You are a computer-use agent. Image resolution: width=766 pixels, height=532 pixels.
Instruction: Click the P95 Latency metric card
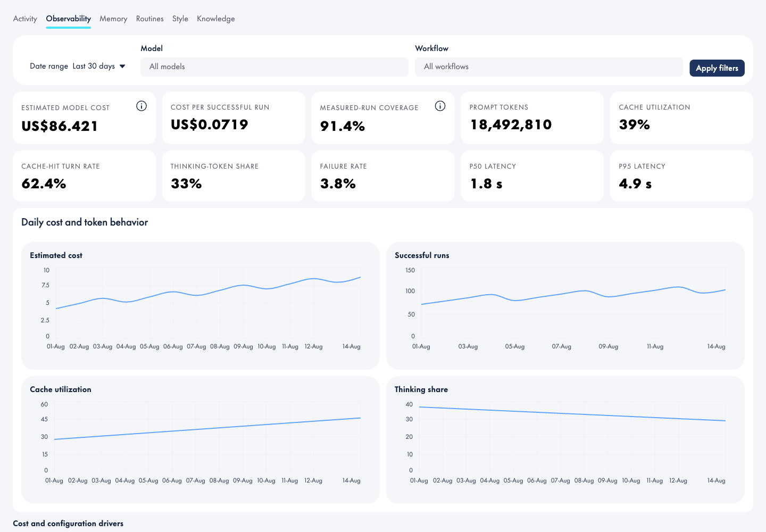(681, 176)
